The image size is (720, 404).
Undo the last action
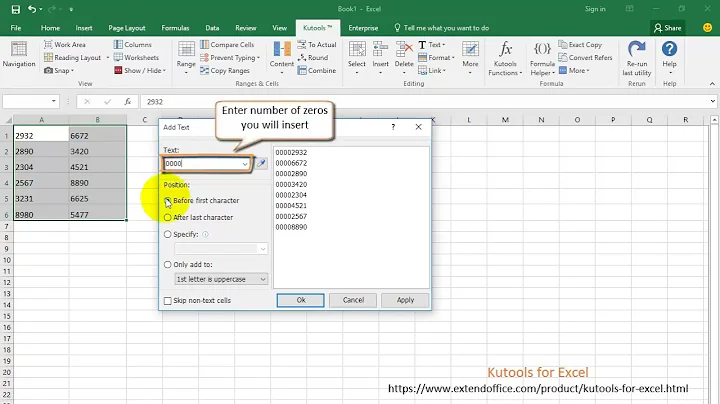coord(32,9)
